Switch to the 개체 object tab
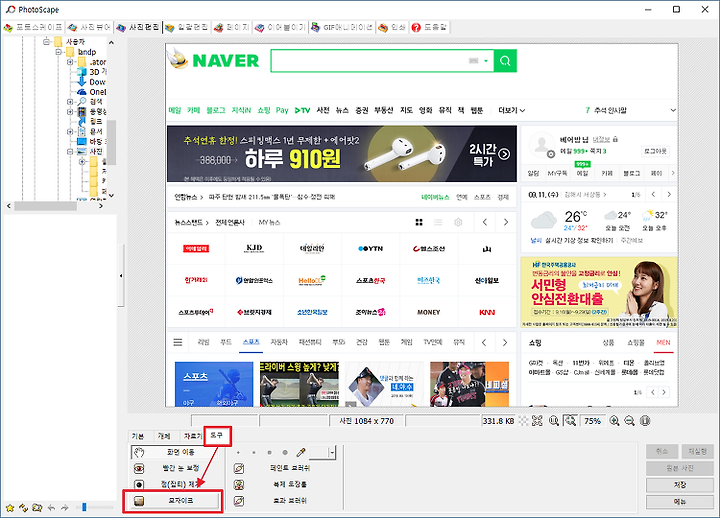 coord(164,436)
